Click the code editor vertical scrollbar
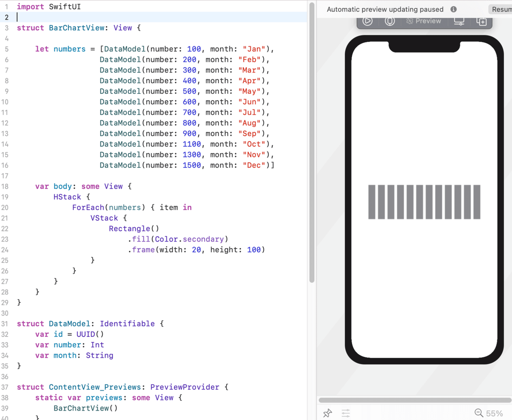Image resolution: width=512 pixels, height=420 pixels. [312, 142]
